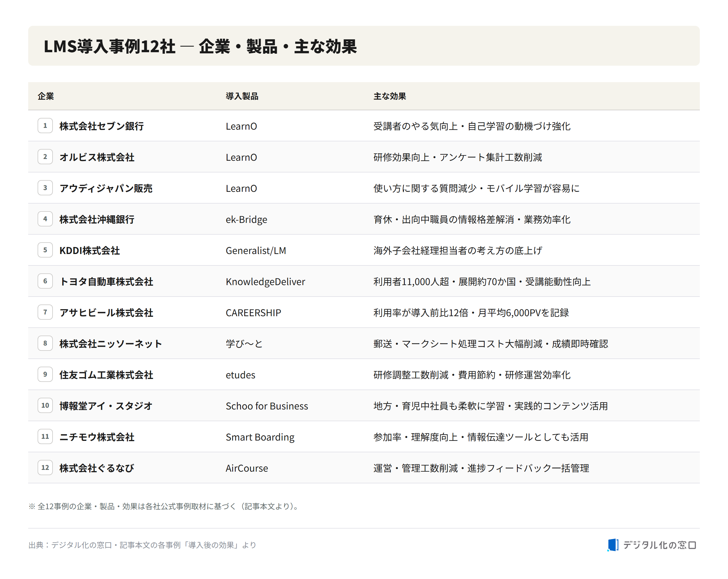728x579 pixels.
Task: Click the number 7 badge beside アサヒビール
Action: pos(45,312)
